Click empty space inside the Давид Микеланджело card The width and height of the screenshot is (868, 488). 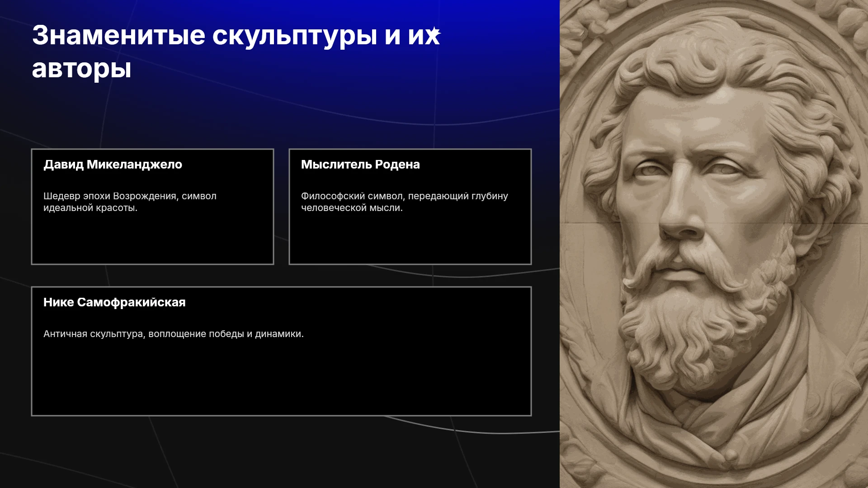[x=152, y=239]
